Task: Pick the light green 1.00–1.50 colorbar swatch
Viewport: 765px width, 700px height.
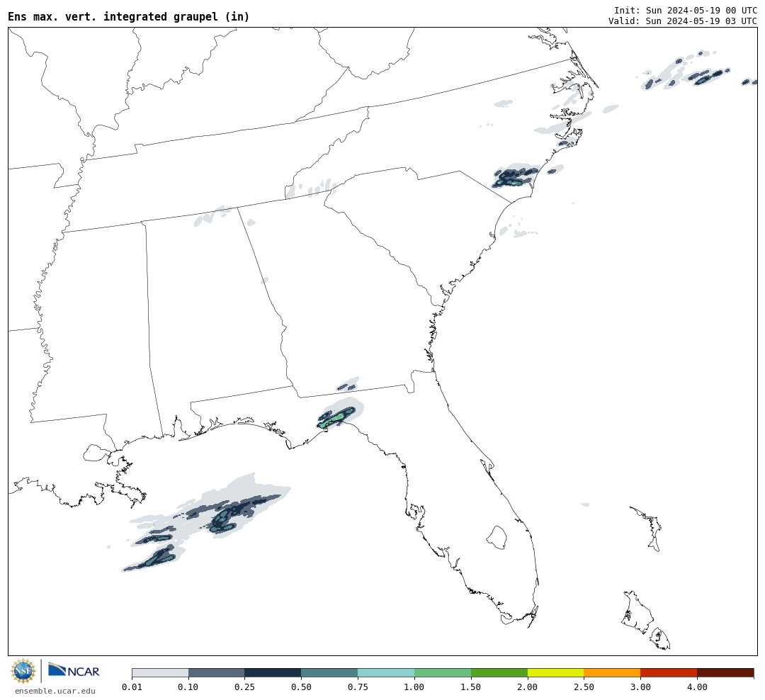Action: point(443,672)
